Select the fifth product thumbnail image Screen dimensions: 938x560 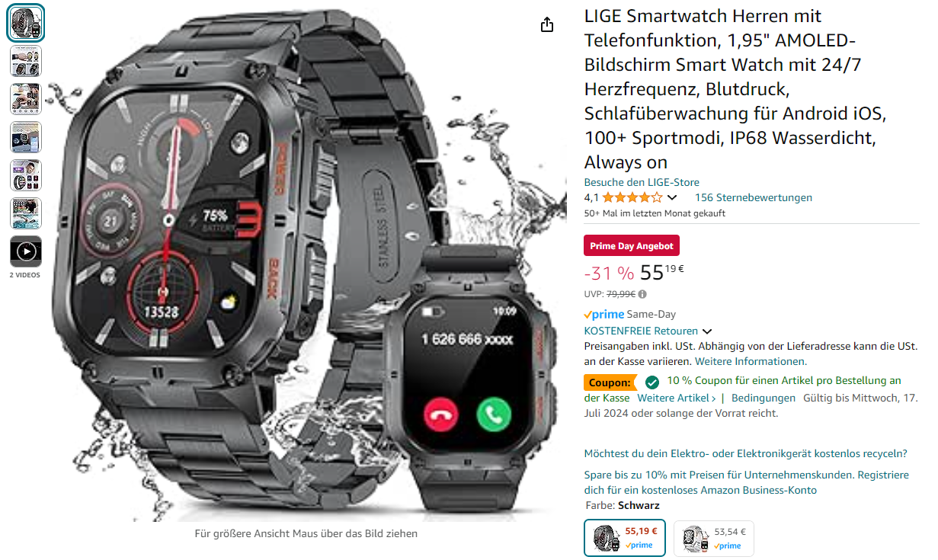26,175
